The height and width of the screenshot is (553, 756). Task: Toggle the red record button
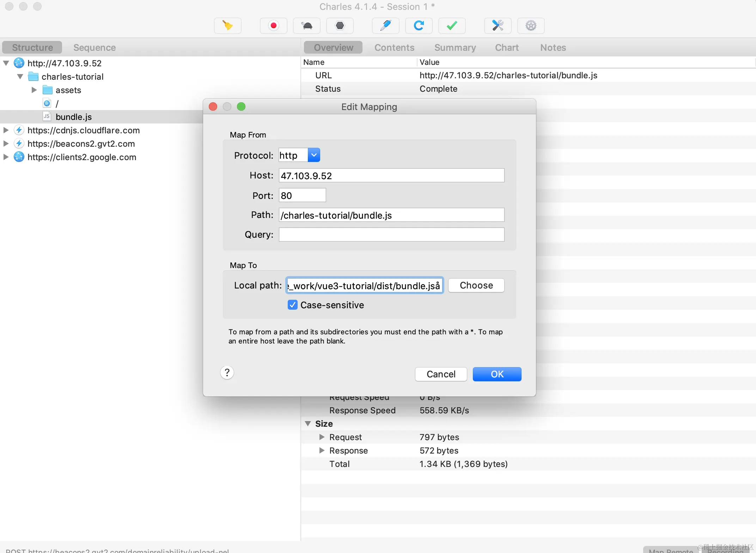coord(273,26)
